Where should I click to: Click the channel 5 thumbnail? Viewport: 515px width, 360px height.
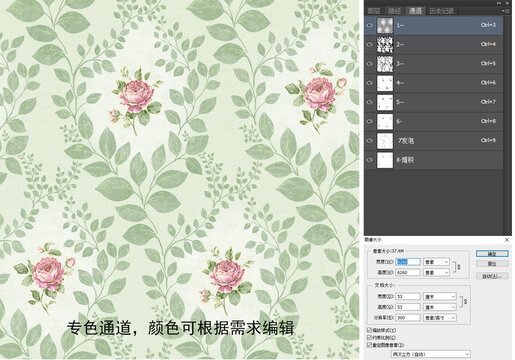[385, 102]
